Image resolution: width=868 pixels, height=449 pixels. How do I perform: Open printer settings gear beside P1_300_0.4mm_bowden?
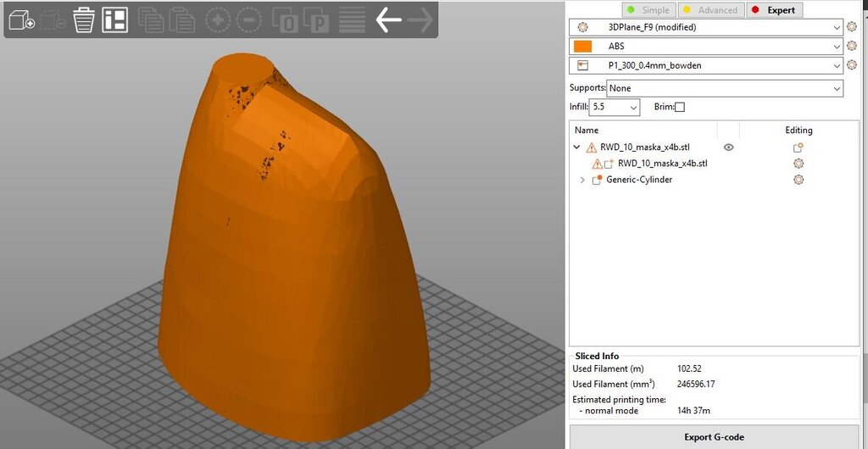(x=851, y=65)
